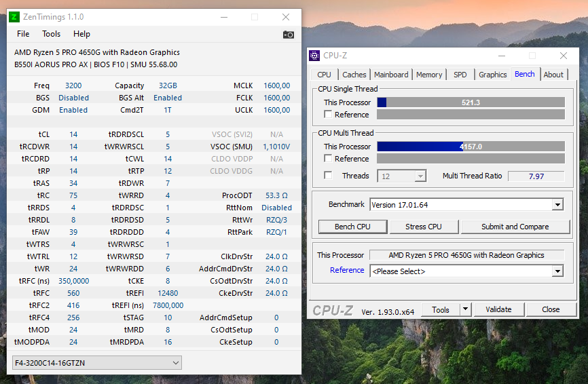The height and width of the screenshot is (384, 588).
Task: Open the About tab in CPU-Z
Action: tap(553, 75)
